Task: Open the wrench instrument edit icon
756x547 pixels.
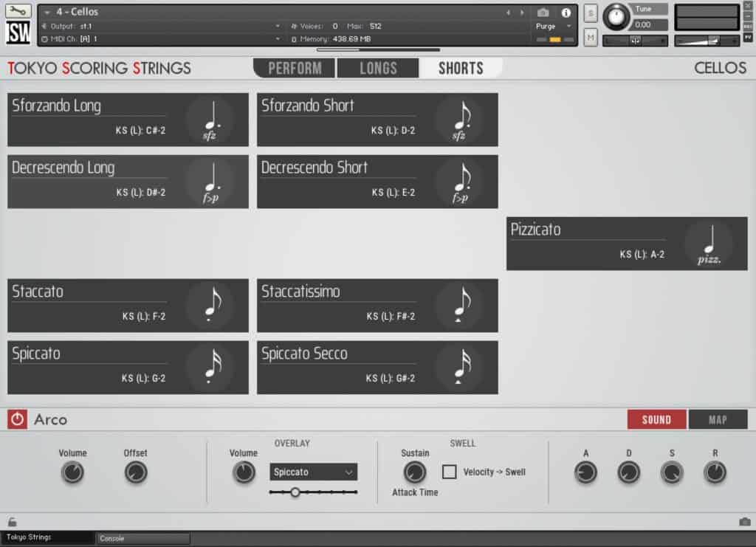Action: tap(18, 10)
